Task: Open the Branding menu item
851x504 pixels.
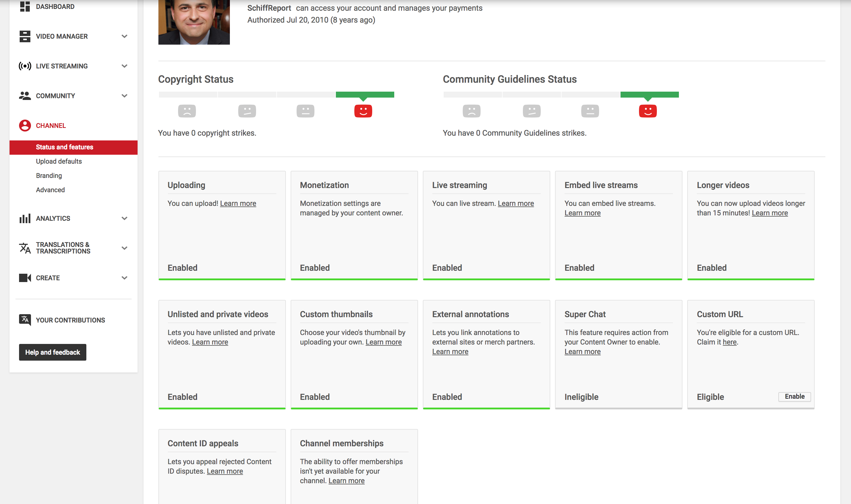Action: tap(49, 176)
